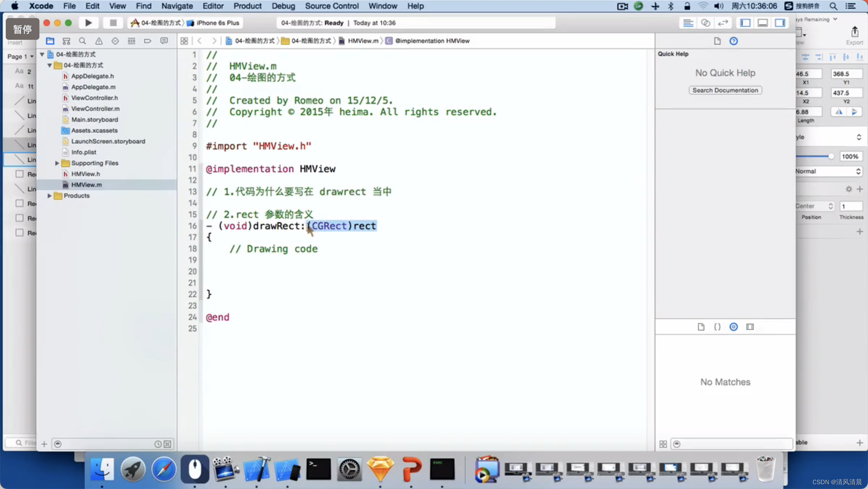868x489 pixels.
Task: Switch library to icon grid view
Action: [663, 444]
